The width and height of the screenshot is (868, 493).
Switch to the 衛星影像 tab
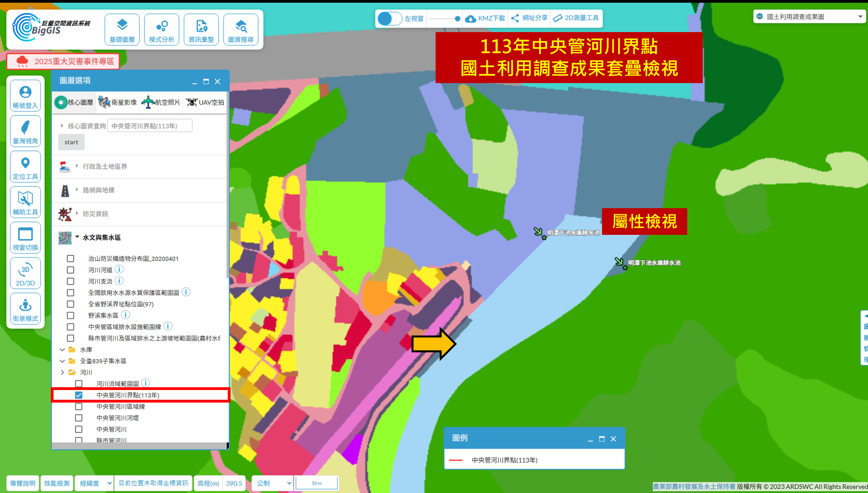pyautogui.click(x=117, y=102)
